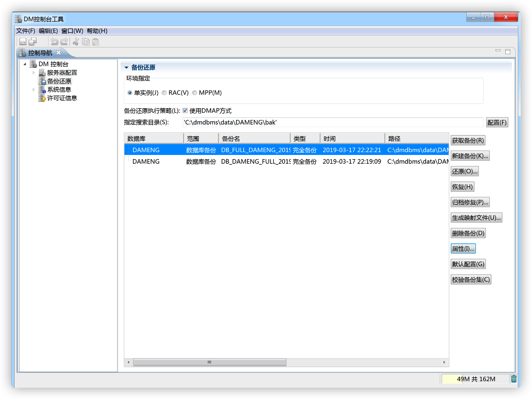The height and width of the screenshot is (399, 532).
Task: Open the 编辑(E) menu
Action: pyautogui.click(x=48, y=31)
